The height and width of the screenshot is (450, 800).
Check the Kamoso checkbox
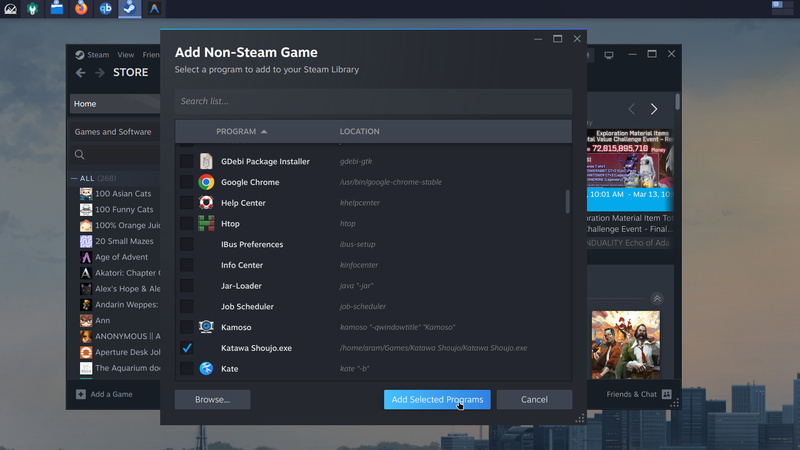(x=187, y=327)
